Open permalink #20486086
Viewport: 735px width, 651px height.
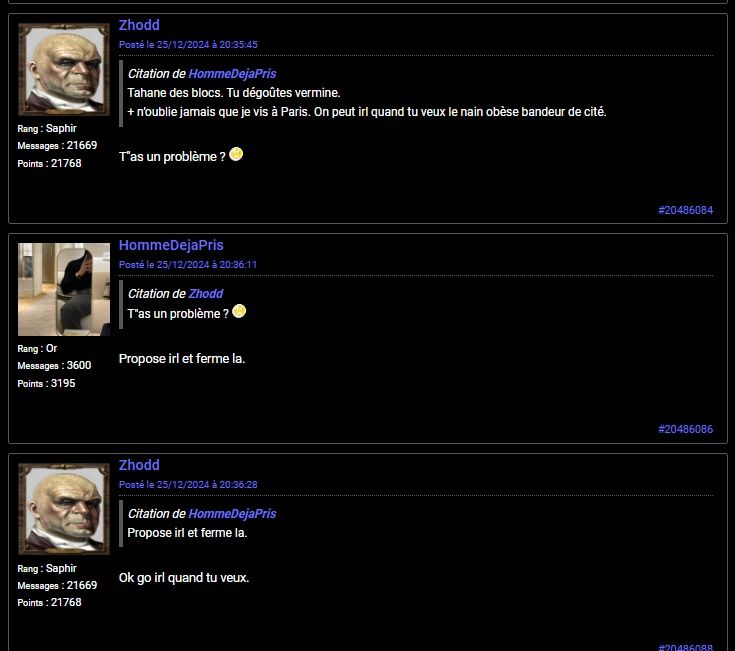pos(685,429)
